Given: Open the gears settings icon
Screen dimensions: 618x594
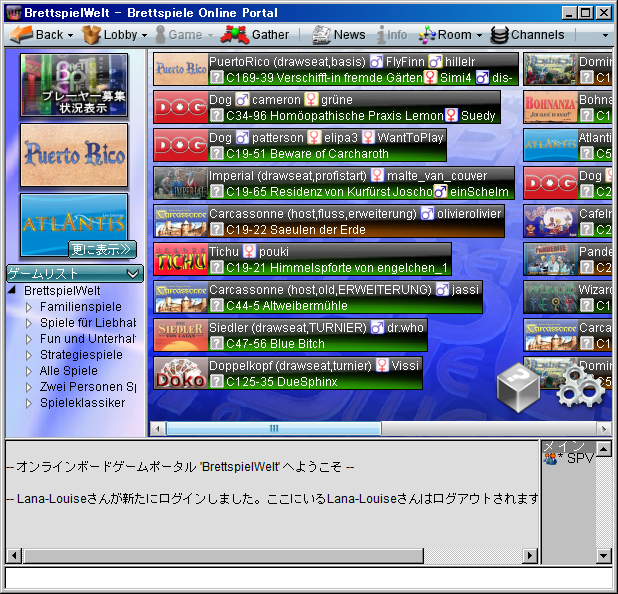Looking at the screenshot, I should [580, 386].
